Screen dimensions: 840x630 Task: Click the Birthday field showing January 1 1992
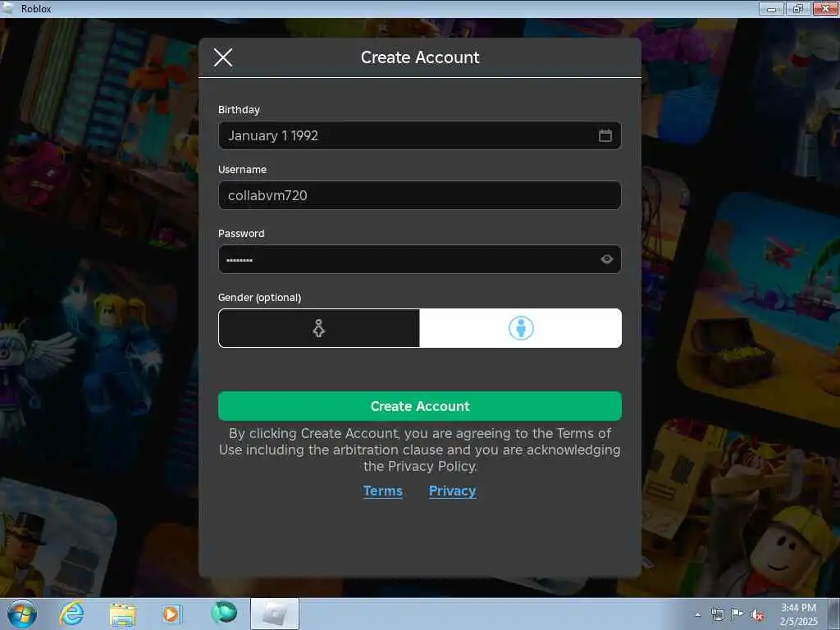point(419,135)
